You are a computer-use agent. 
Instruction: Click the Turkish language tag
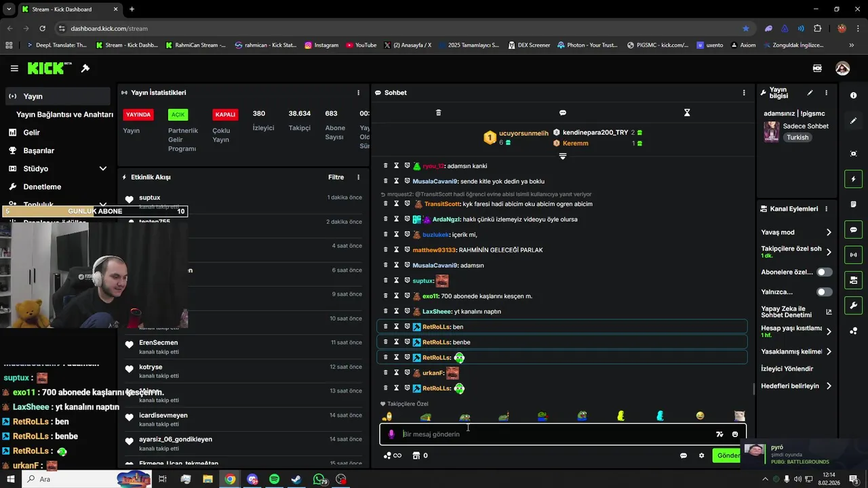point(797,138)
